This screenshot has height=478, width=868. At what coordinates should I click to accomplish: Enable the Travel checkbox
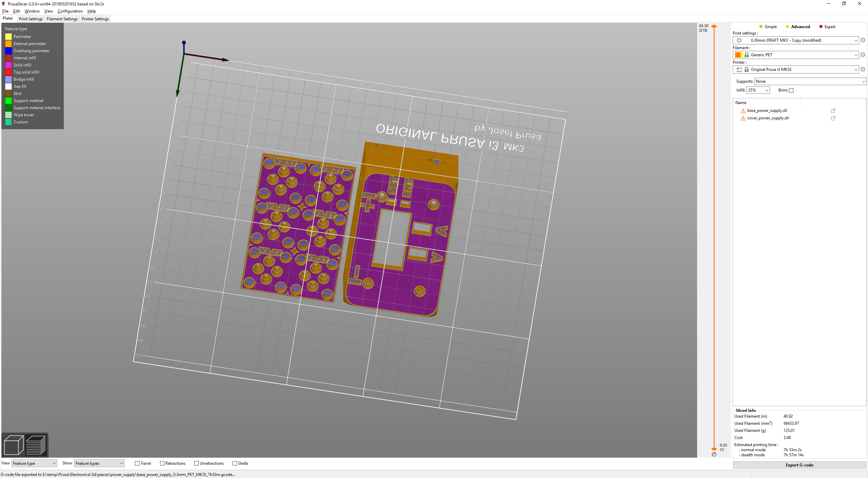coord(136,463)
